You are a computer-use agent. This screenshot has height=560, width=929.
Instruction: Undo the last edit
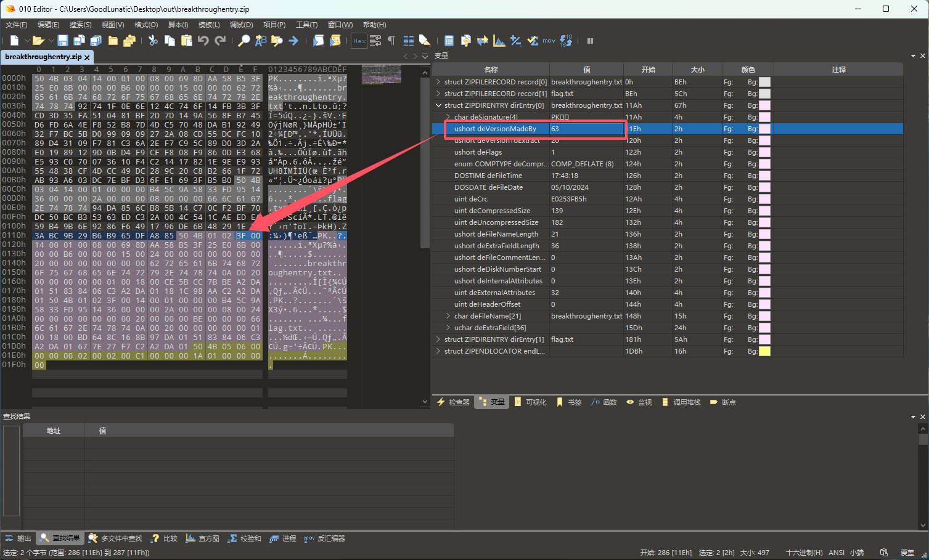203,41
